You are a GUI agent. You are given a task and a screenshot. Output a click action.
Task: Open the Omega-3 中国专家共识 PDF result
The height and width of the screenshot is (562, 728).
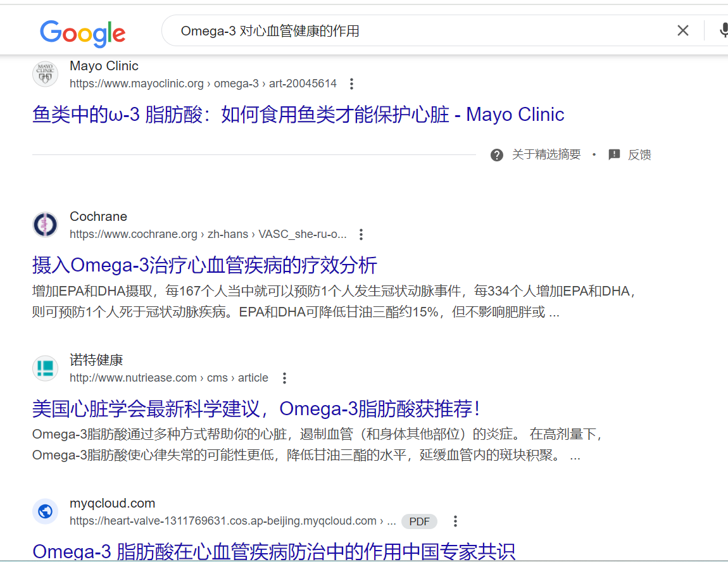274,551
